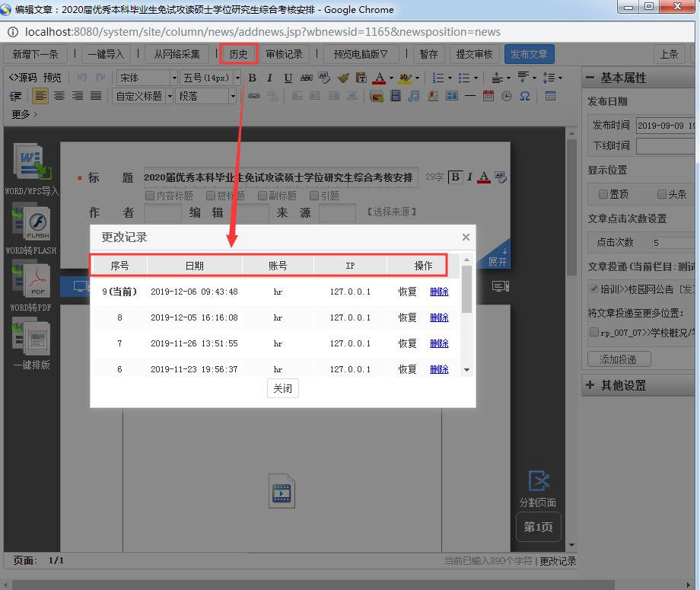Viewport: 700px width, 590px height.
Task: Insert horizontal line icon
Action: [x=469, y=96]
